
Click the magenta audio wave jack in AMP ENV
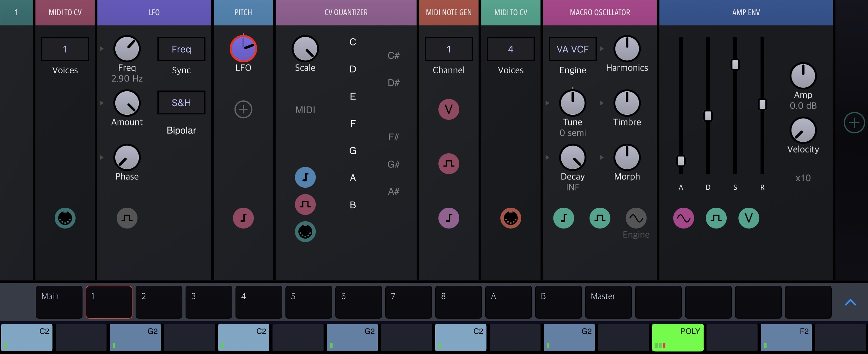[x=684, y=218]
